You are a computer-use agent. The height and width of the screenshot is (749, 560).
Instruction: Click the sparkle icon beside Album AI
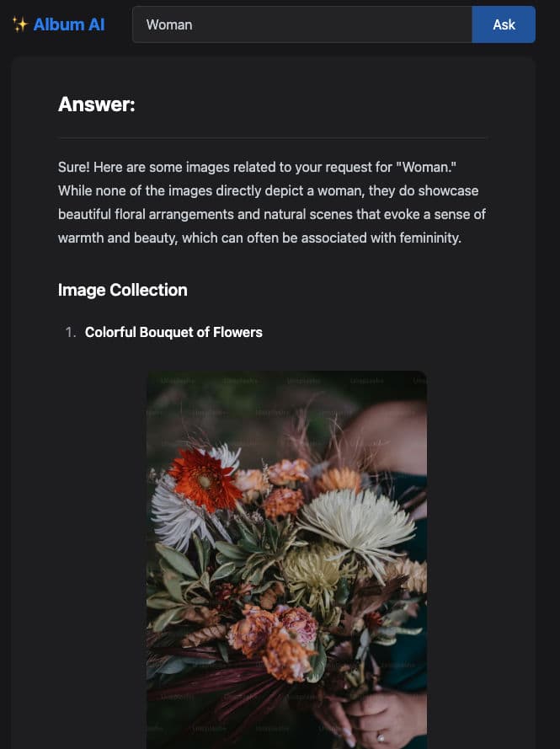coord(19,24)
